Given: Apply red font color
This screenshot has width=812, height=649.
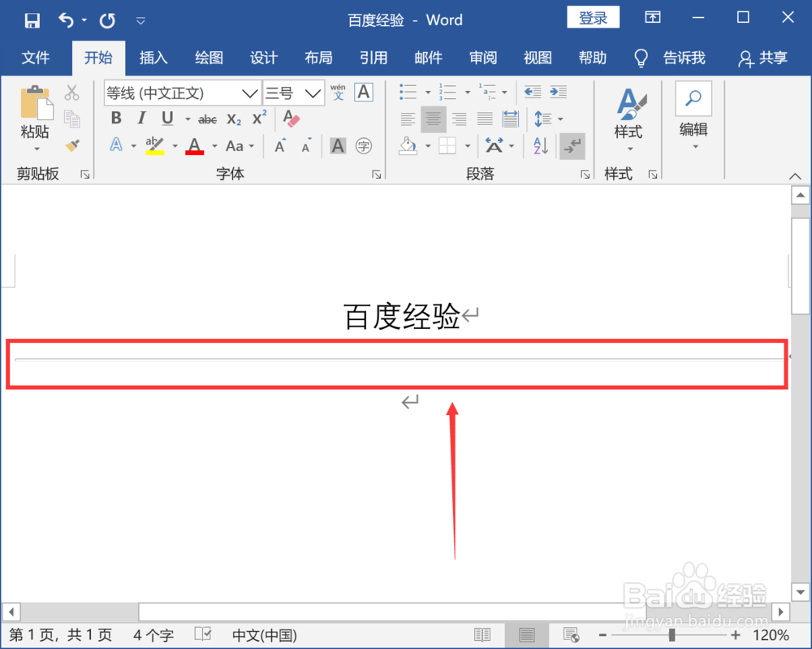Looking at the screenshot, I should click(195, 145).
